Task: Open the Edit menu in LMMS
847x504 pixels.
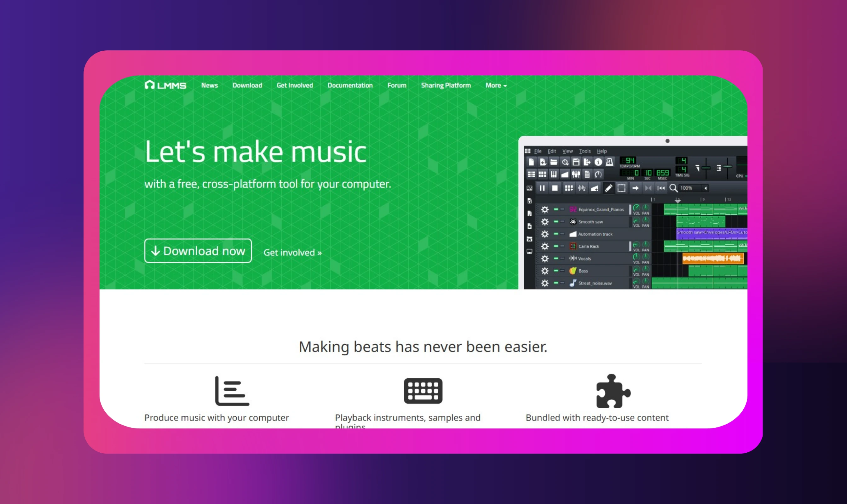Action: [552, 151]
